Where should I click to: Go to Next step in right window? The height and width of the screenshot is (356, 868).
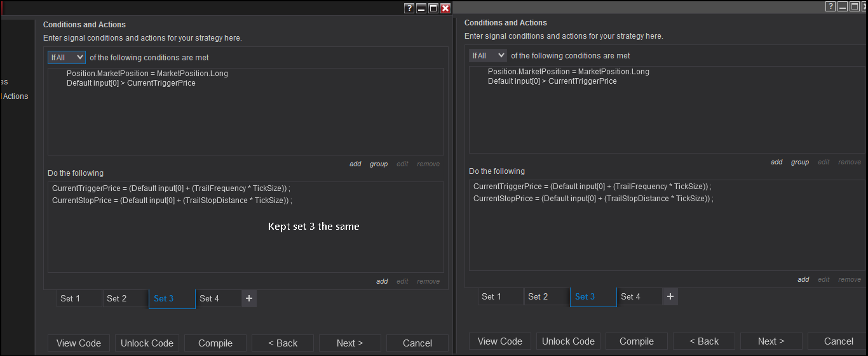(x=771, y=341)
